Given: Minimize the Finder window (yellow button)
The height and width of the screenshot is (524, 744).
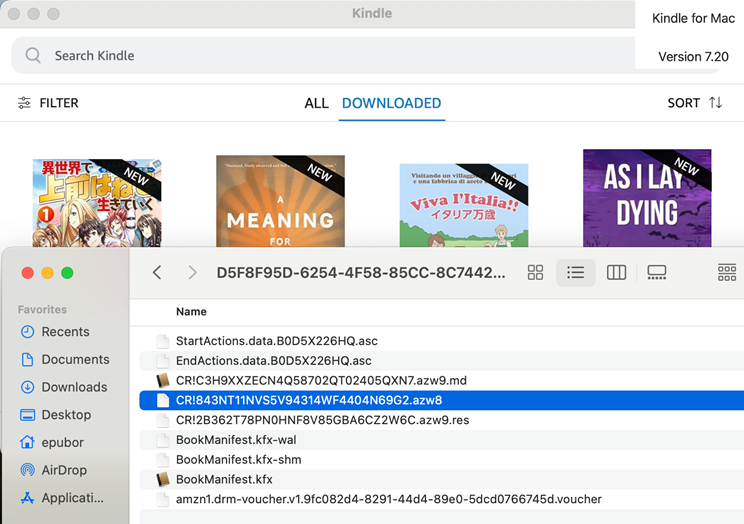Looking at the screenshot, I should click(47, 273).
